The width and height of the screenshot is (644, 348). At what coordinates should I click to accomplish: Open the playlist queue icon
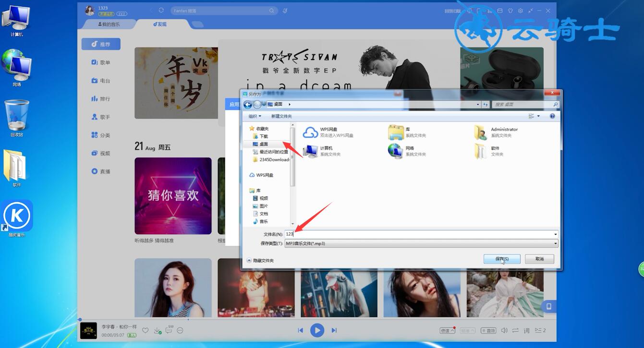pyautogui.click(x=540, y=330)
